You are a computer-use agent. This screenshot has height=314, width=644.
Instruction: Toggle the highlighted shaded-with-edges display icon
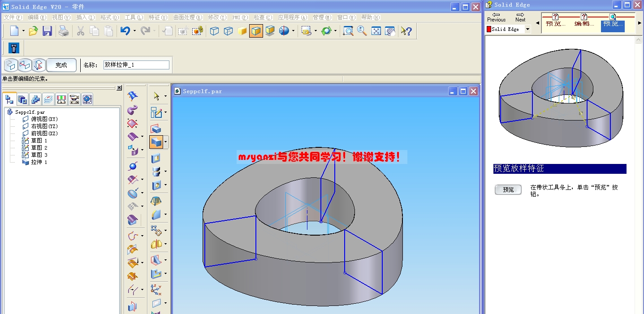click(x=256, y=31)
